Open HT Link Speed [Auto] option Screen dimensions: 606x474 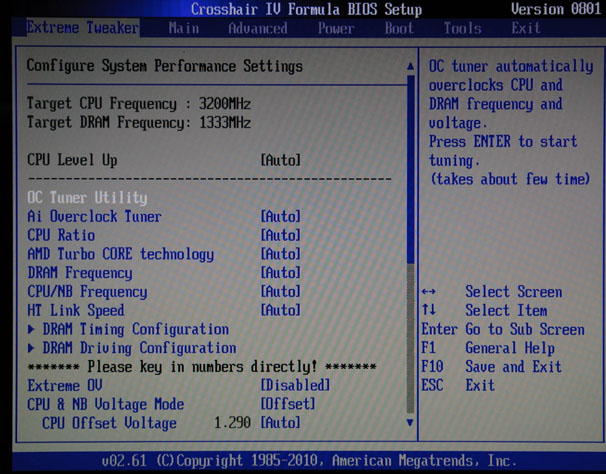(281, 310)
